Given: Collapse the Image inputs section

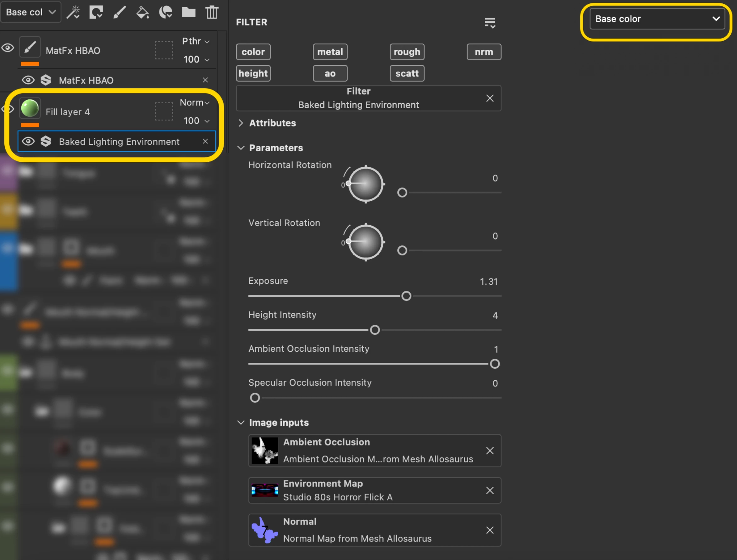Looking at the screenshot, I should [x=241, y=422].
